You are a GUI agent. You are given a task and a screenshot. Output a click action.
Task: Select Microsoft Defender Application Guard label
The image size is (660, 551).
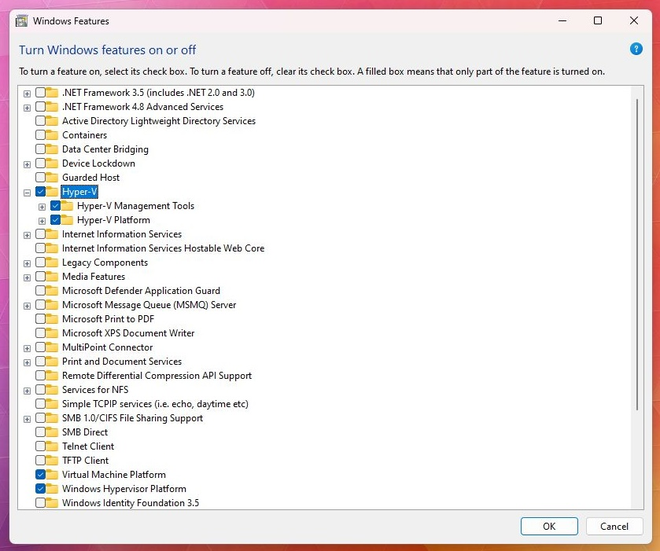pos(141,291)
